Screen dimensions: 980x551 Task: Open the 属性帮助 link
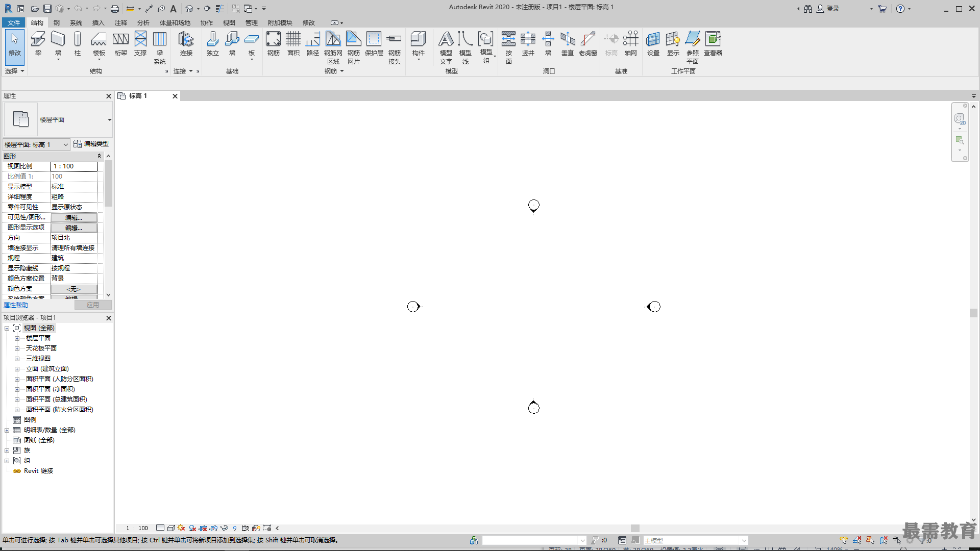pos(16,305)
